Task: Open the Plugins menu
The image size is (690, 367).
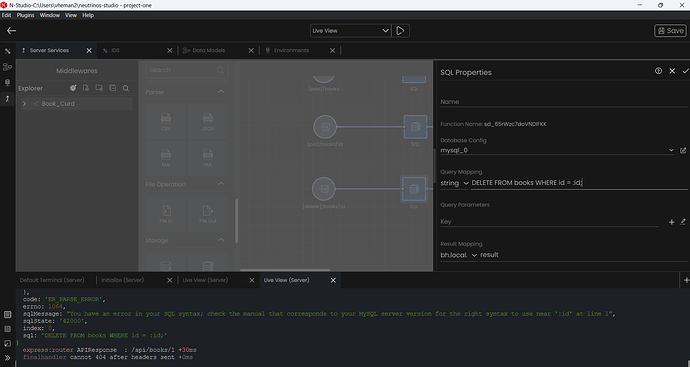Action: click(x=26, y=15)
